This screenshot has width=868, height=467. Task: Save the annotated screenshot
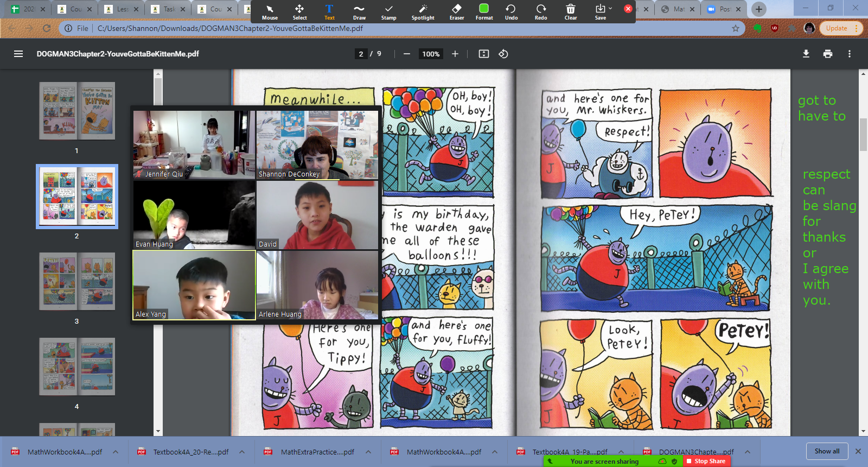click(x=600, y=12)
